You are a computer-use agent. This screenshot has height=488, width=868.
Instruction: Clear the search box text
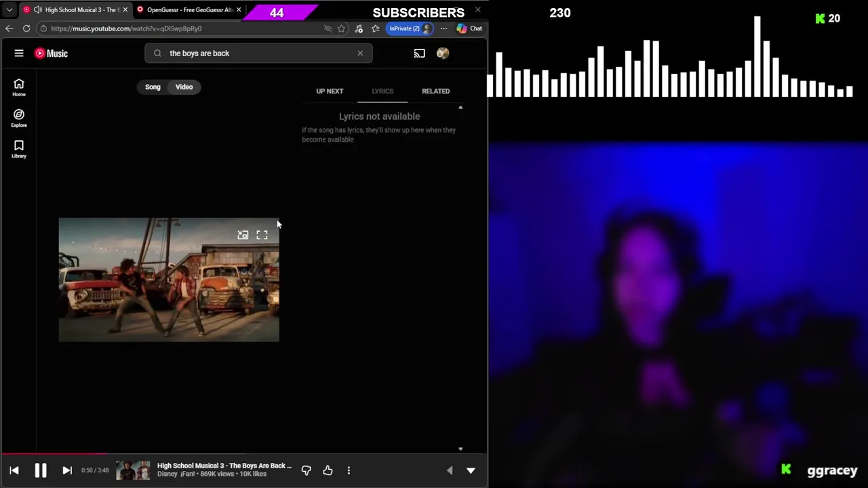tap(360, 53)
